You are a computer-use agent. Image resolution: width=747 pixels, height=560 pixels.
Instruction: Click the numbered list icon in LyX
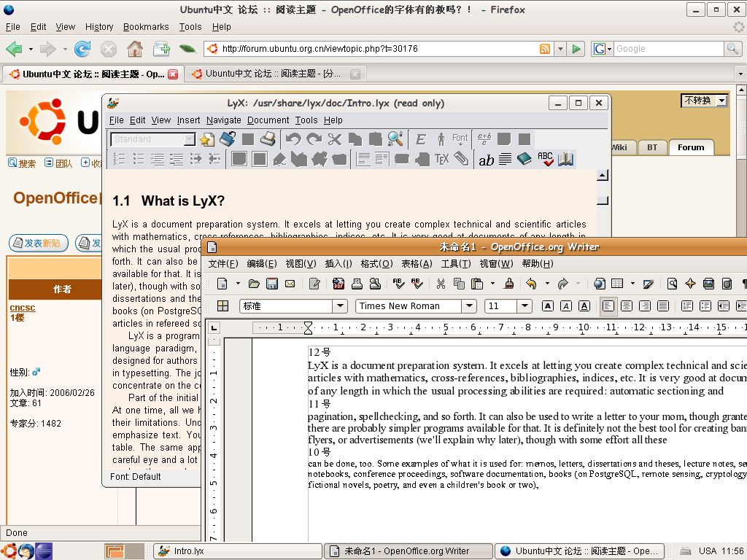(119, 159)
